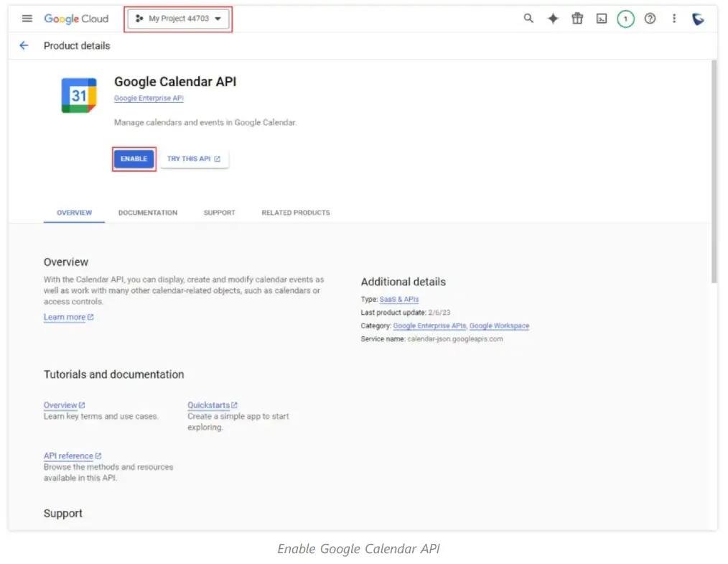Click the Last product update date 2/6/23
The image size is (728, 564).
pyautogui.click(x=439, y=313)
